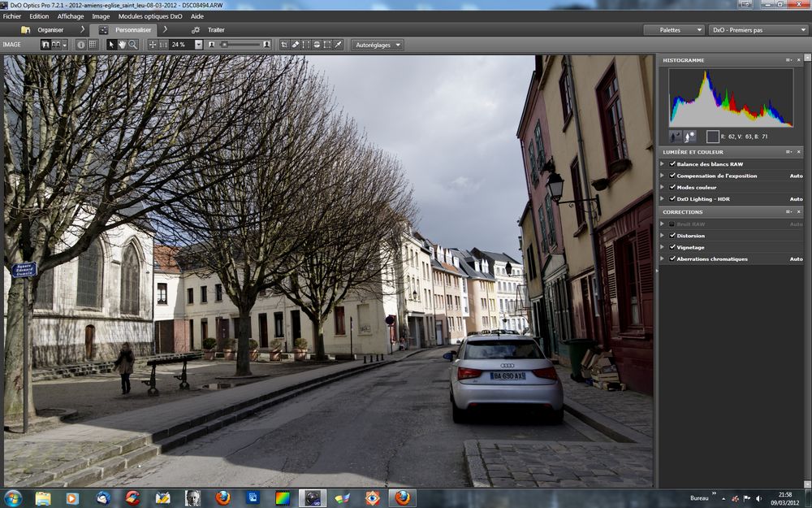Open Windows Explorer from the taskbar

coord(43,498)
